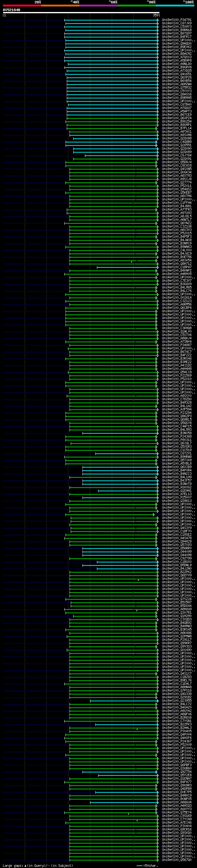Select hit label UniRef100_B4J2N0
The image size is (197, 868).
point(176,568)
